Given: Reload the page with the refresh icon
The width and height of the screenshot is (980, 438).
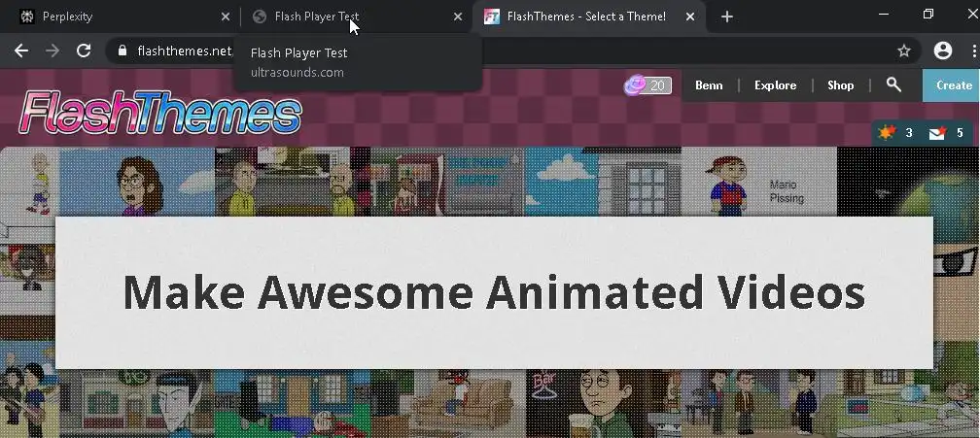Looking at the screenshot, I should [84, 51].
